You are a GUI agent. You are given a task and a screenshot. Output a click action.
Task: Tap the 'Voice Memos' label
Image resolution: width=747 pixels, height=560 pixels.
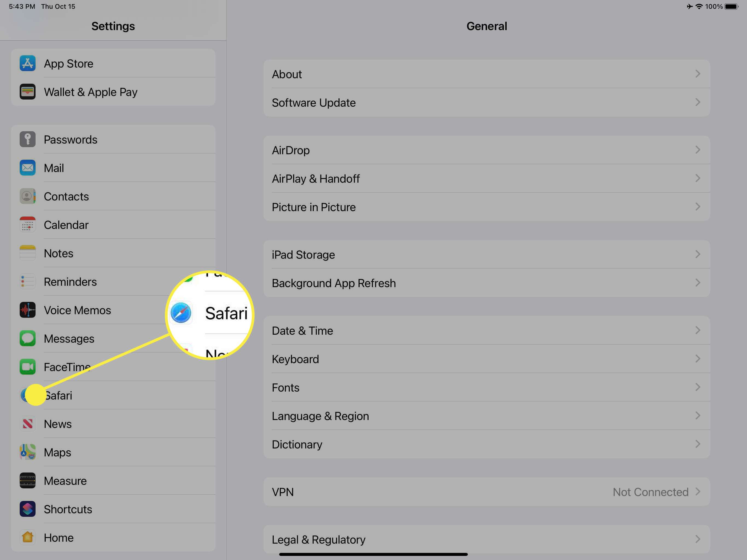[x=77, y=310]
